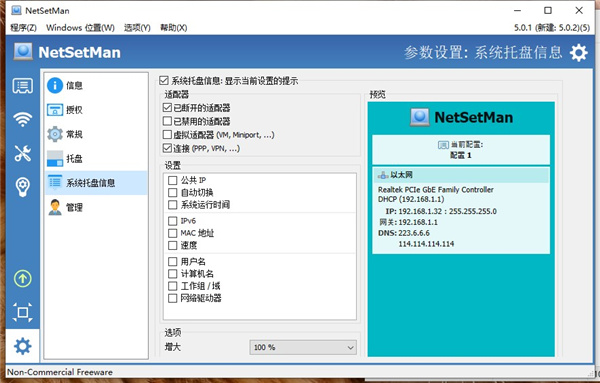Uncheck 连接 (PPP, VPN) checkbox
Image resolution: width=600 pixels, height=383 pixels.
(167, 148)
